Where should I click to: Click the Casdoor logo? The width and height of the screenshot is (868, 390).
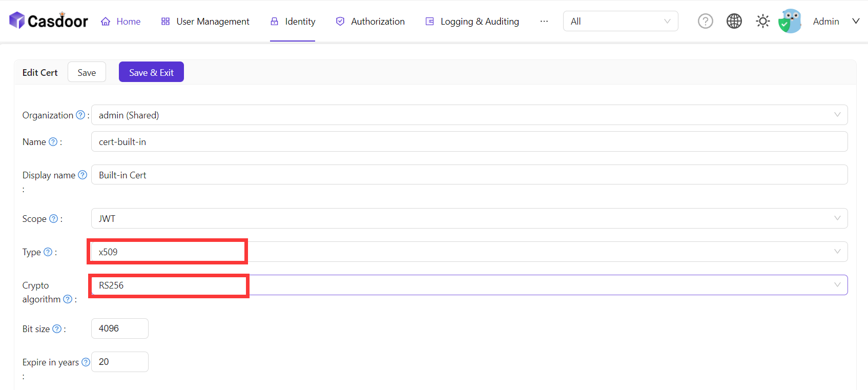[49, 20]
